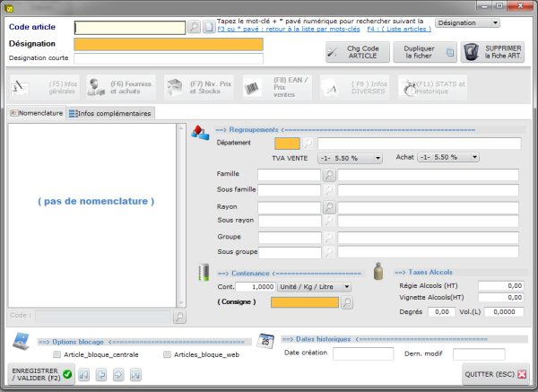Click the Consigne search magnifier
This screenshot has height=392, width=538.
(x=347, y=303)
